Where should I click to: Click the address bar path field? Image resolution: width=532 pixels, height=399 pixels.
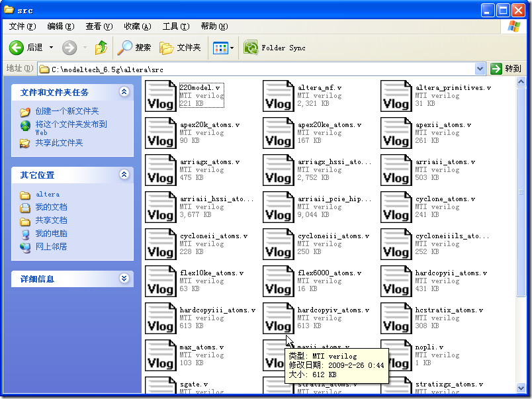coord(258,69)
